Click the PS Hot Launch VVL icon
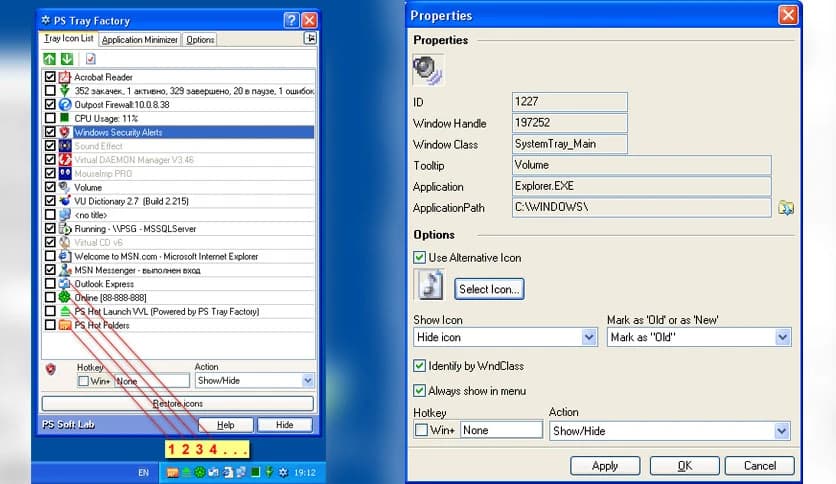 coord(65,311)
